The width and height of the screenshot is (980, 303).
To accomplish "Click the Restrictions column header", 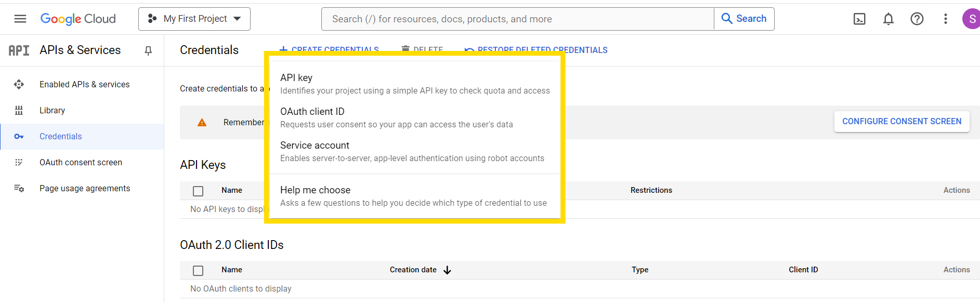I will [651, 190].
